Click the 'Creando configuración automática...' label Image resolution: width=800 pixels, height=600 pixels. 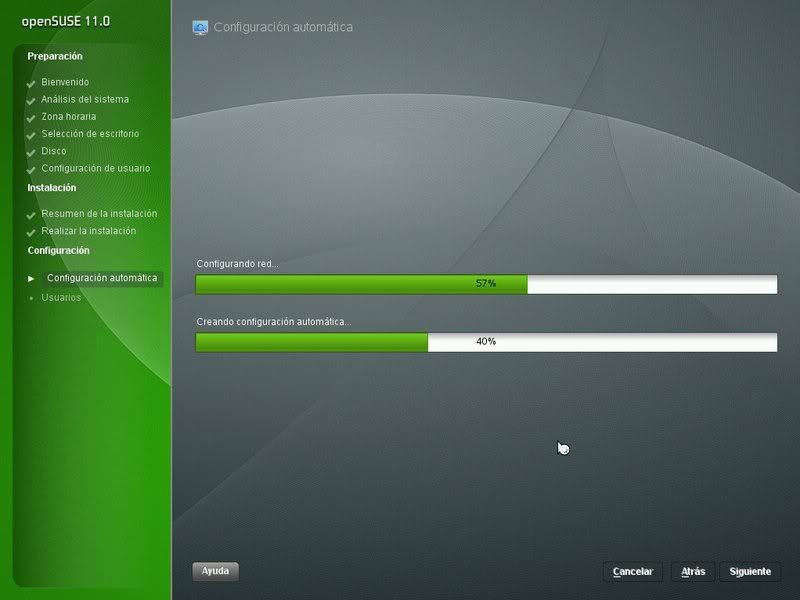273,322
